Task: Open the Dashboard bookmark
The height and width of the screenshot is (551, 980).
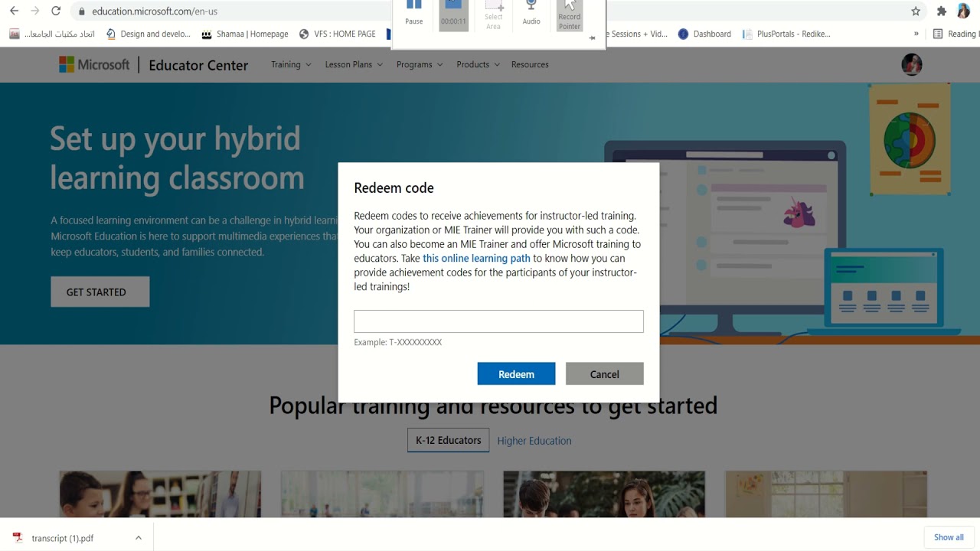Action: 704,34
